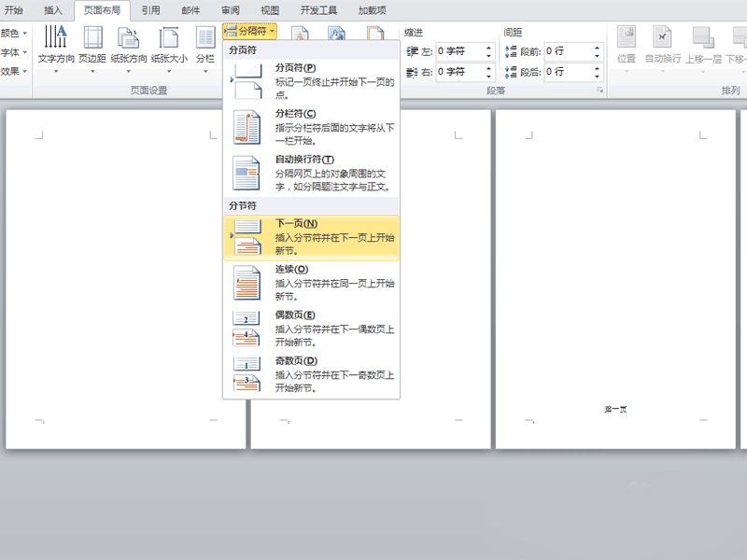Select the Next Page (下一页) section break icon
Screen dimensions: 747x560
(x=247, y=237)
